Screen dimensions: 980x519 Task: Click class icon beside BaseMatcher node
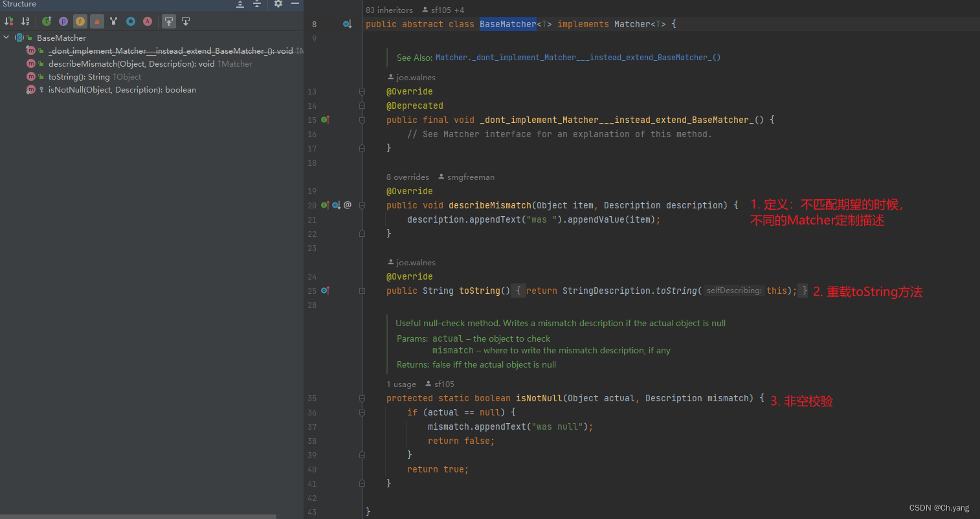pos(19,38)
